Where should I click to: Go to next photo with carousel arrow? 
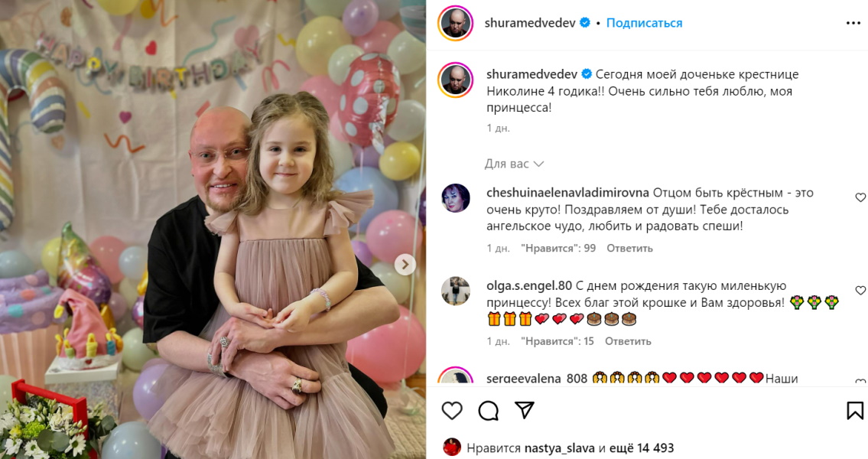405,265
